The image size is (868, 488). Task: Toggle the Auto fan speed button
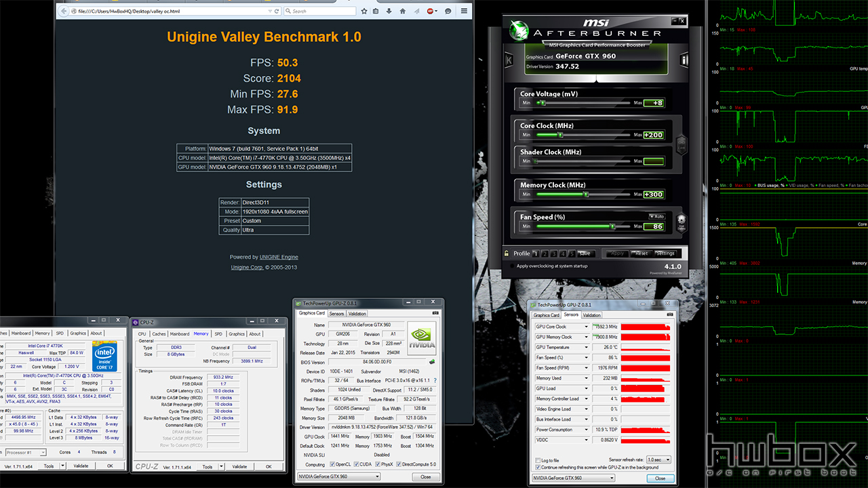point(656,217)
